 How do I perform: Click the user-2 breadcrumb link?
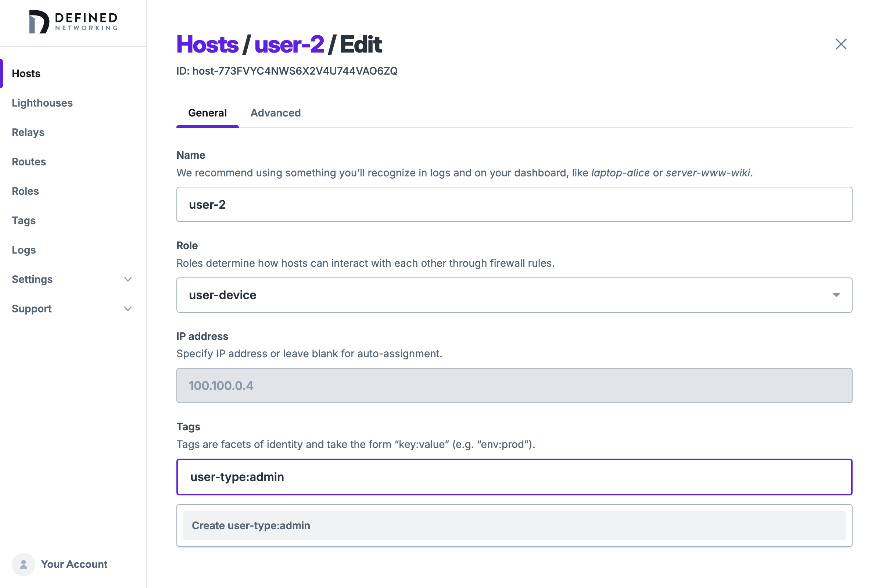tap(289, 44)
